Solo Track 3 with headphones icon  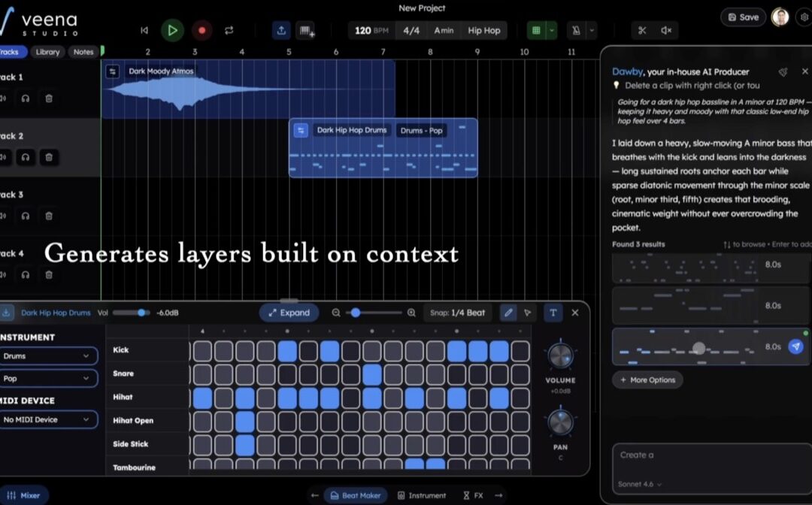(26, 216)
